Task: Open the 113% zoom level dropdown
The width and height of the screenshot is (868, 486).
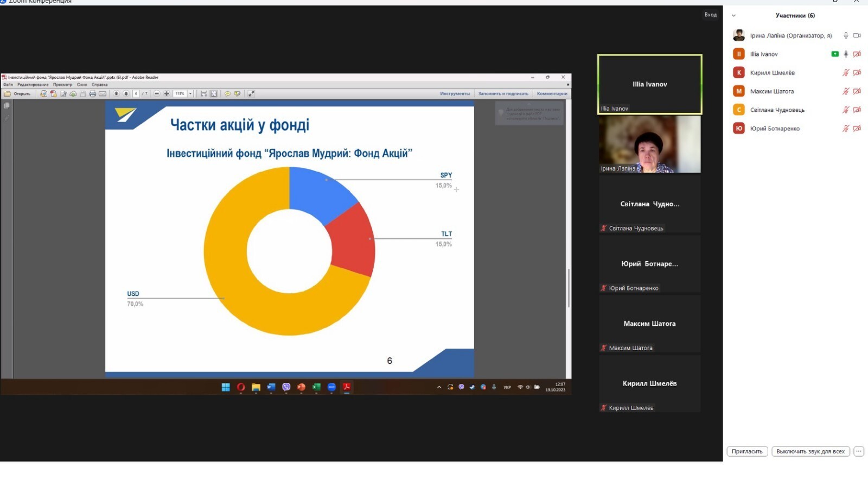Action: click(x=190, y=94)
